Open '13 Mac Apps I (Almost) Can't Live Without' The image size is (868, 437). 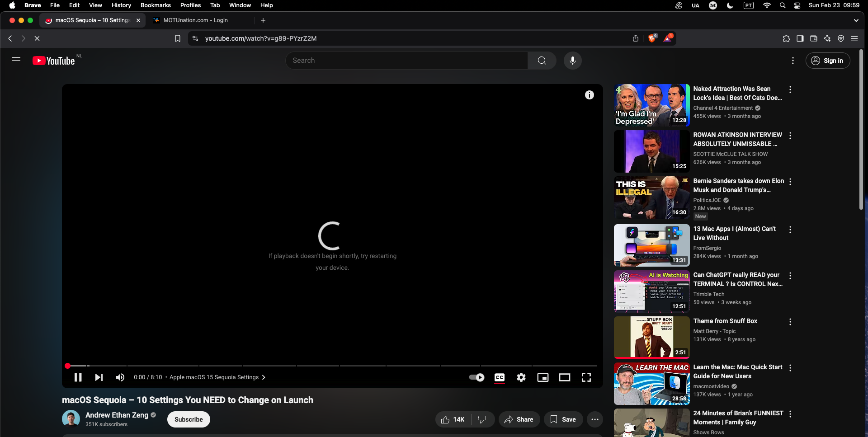click(x=734, y=233)
